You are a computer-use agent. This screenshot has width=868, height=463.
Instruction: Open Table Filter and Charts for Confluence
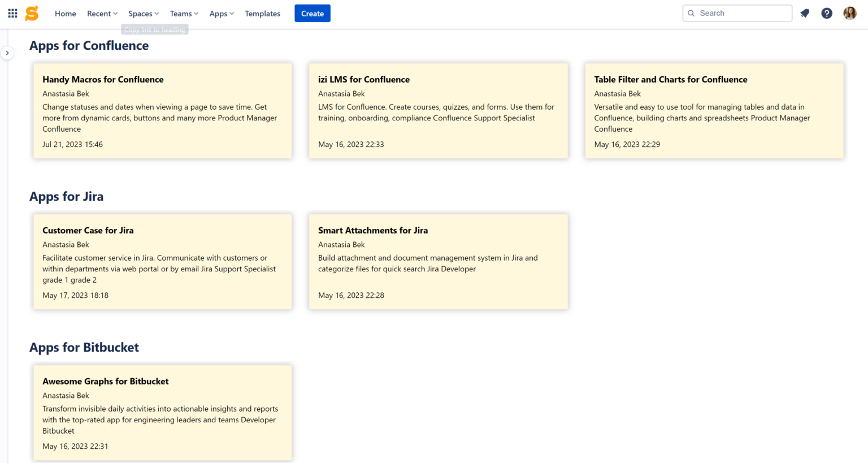click(x=714, y=111)
